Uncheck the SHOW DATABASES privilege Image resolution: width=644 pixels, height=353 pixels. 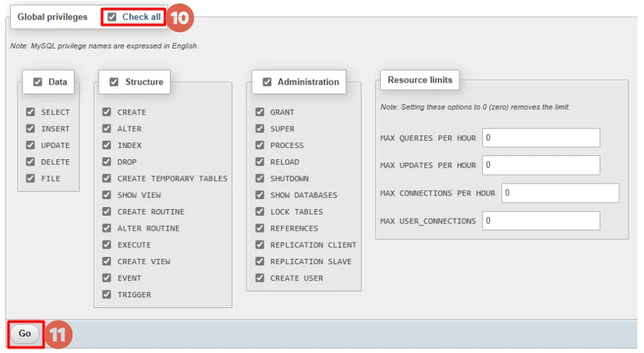tap(260, 194)
